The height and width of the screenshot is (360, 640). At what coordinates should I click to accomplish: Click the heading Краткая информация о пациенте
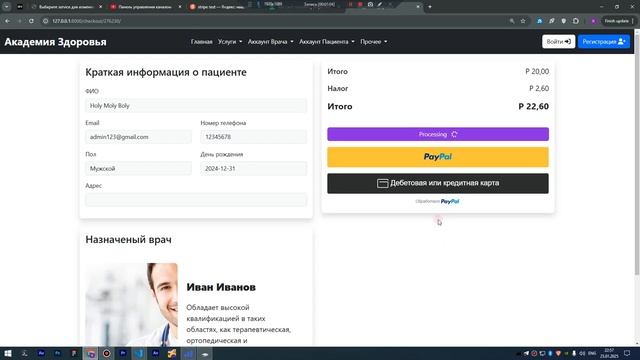[166, 72]
